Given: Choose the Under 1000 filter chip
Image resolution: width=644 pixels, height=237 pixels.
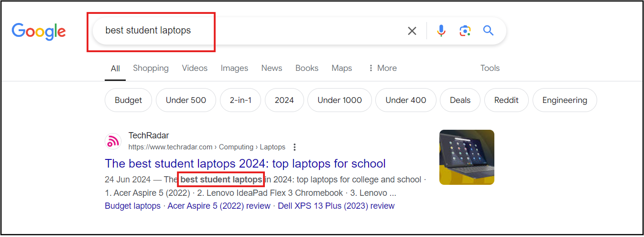Looking at the screenshot, I should [x=339, y=100].
